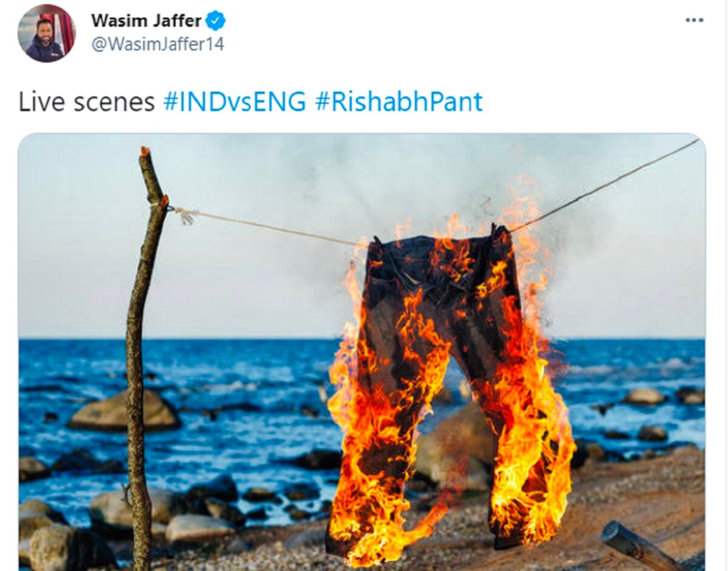This screenshot has height=571, width=728.
Task: Click the blue verified badge
Action: coord(215,21)
